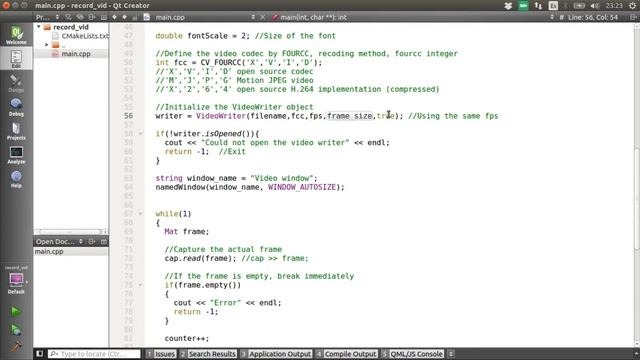Fold the if(frame.empty()) block

(140, 285)
